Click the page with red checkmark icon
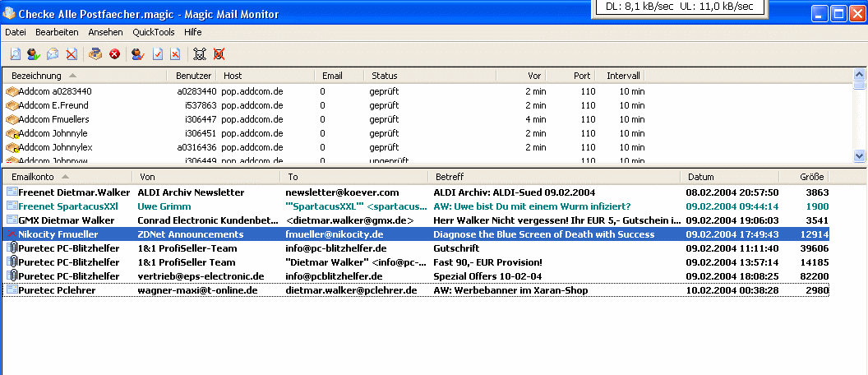Screen dimensions: 868x375 (x=158, y=54)
